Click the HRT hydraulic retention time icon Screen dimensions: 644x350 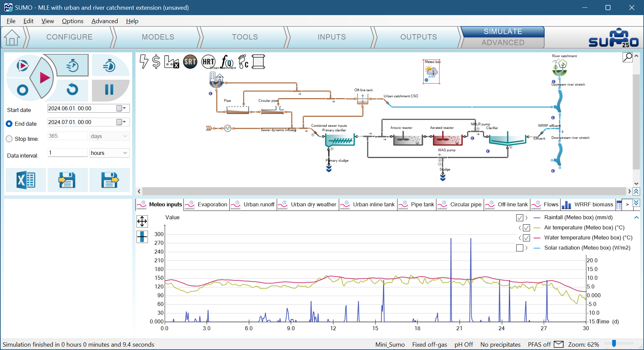point(208,62)
